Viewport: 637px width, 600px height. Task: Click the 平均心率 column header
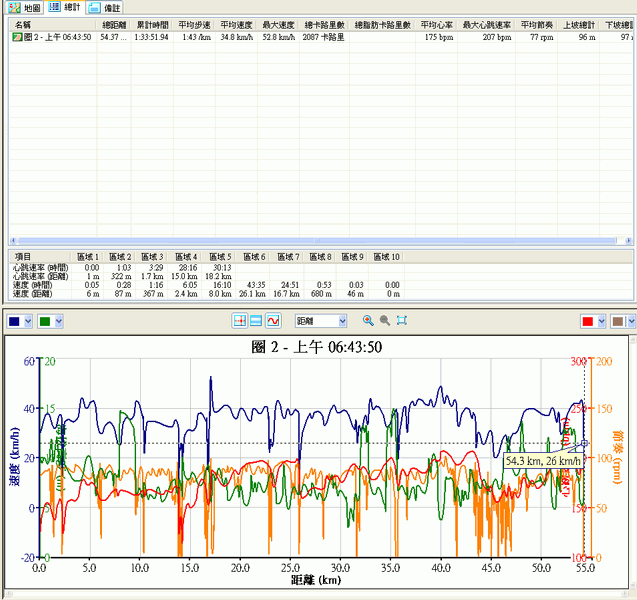pos(435,24)
